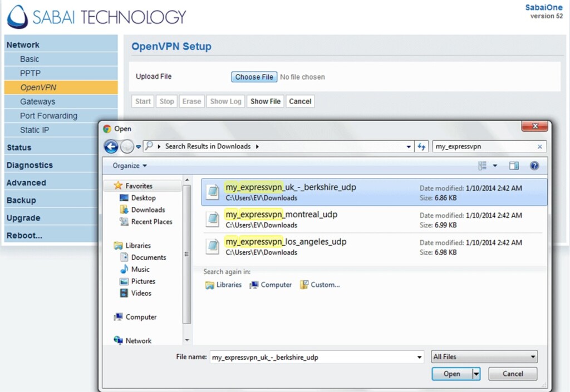Click the Erase button on Sabai page
The image size is (570, 392).
tap(191, 101)
